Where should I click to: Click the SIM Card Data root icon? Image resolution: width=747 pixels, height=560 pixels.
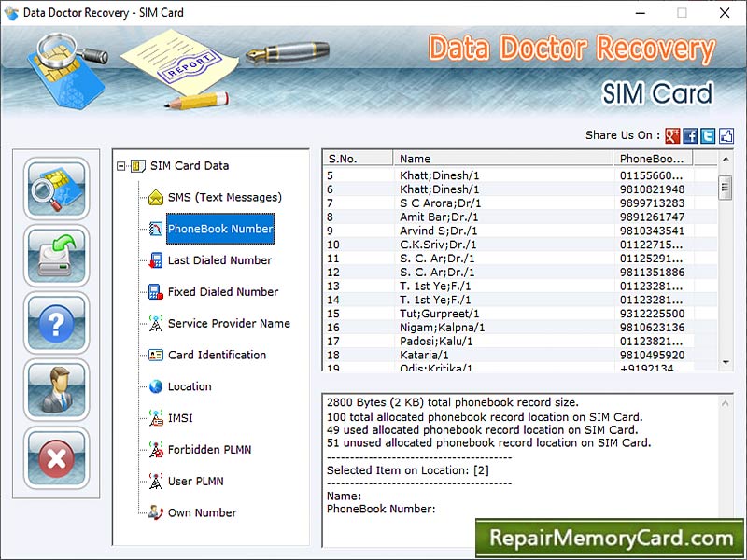[137, 166]
